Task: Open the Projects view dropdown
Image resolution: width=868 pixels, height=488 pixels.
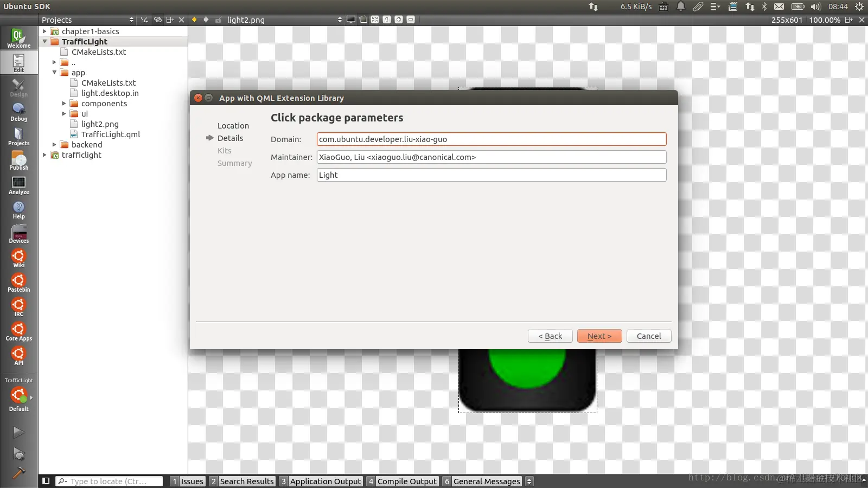Action: (87, 20)
